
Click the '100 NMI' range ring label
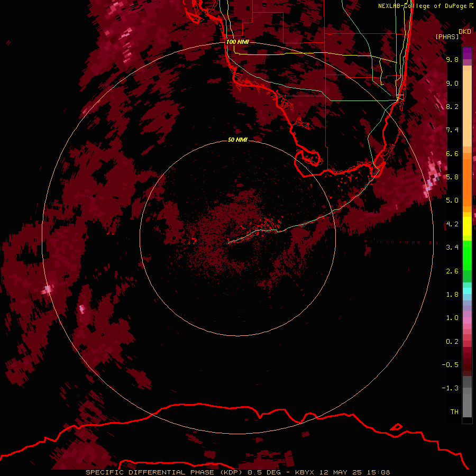coord(237,42)
